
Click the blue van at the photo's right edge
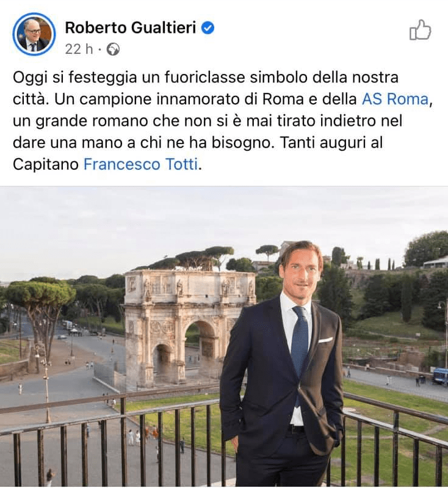440,377
